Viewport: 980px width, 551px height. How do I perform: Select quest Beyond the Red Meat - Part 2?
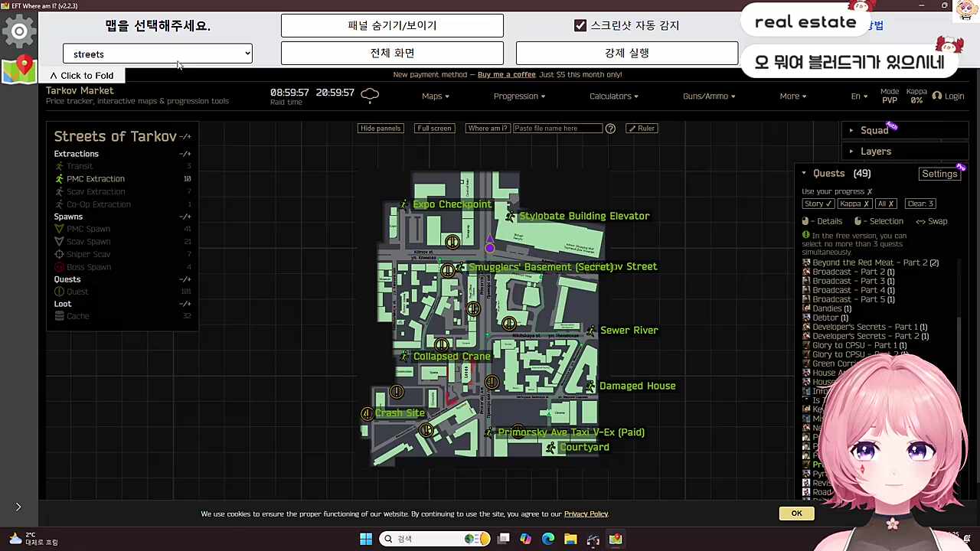(x=871, y=262)
